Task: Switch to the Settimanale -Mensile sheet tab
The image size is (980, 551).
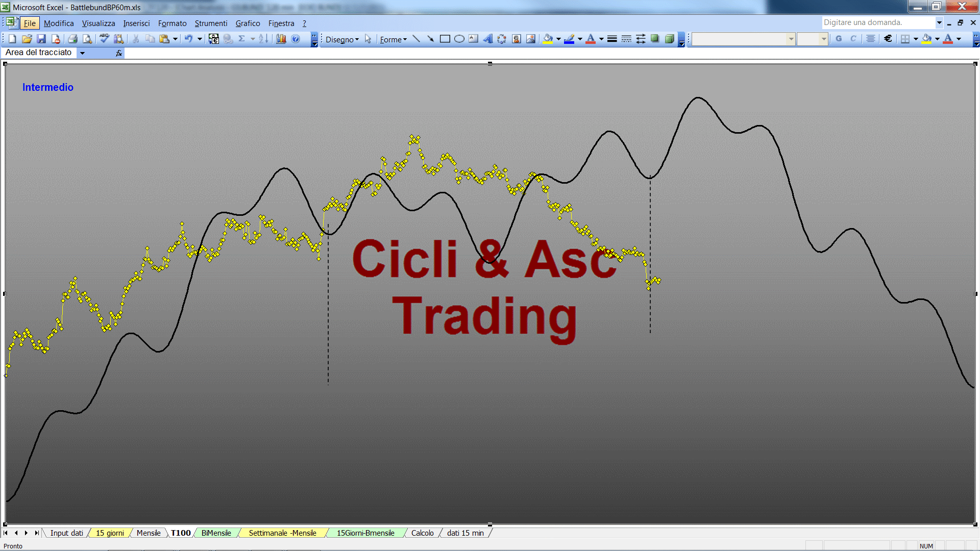Action: pos(282,533)
